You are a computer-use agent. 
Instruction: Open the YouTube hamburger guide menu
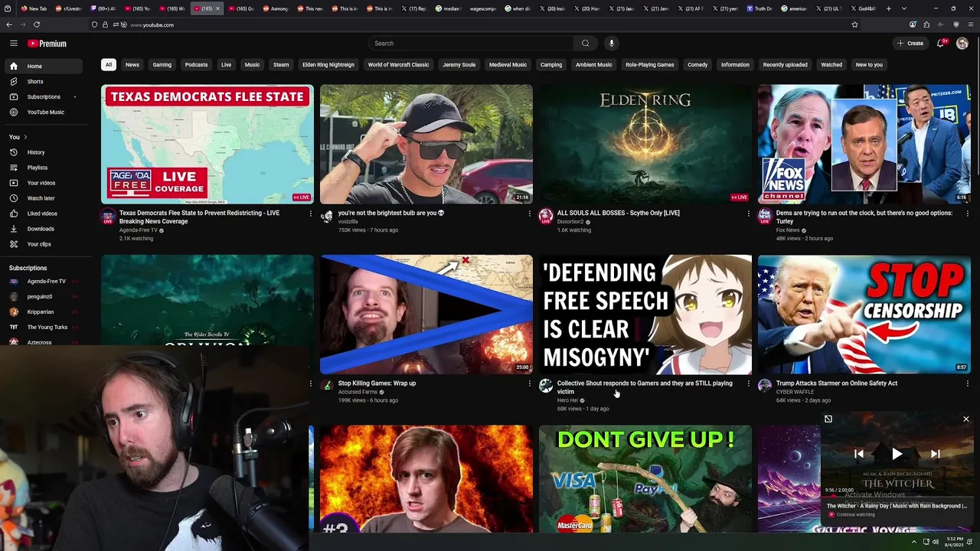coord(13,44)
